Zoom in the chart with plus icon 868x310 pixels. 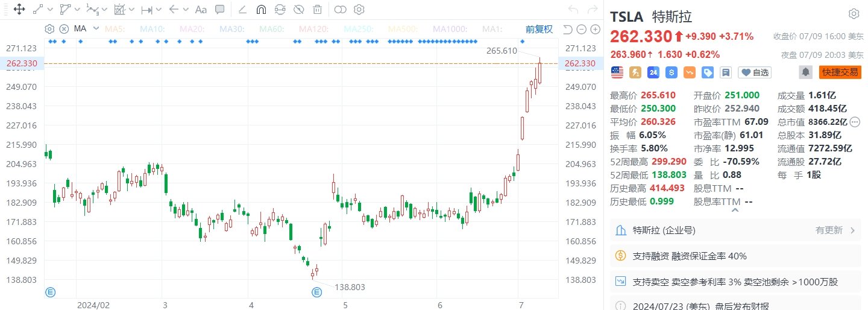coord(595,29)
